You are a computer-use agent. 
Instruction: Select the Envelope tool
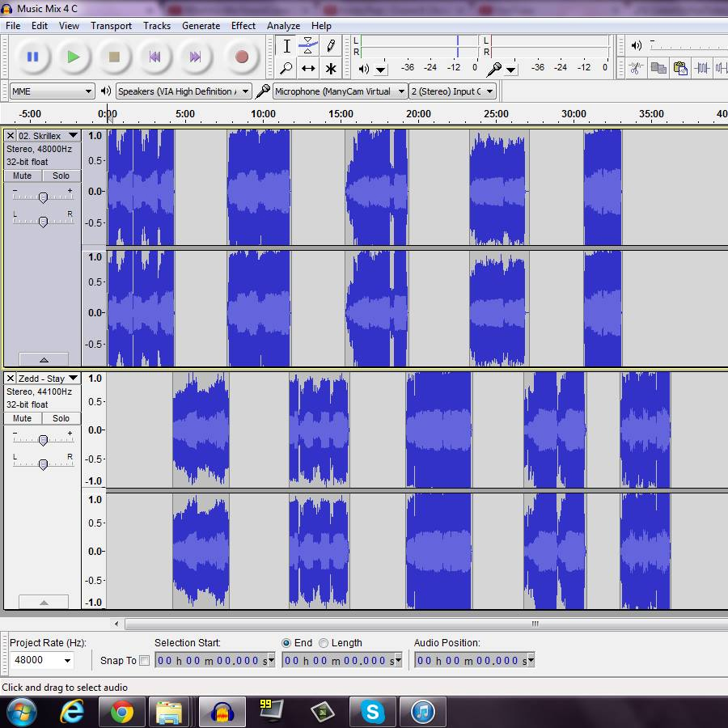click(308, 46)
